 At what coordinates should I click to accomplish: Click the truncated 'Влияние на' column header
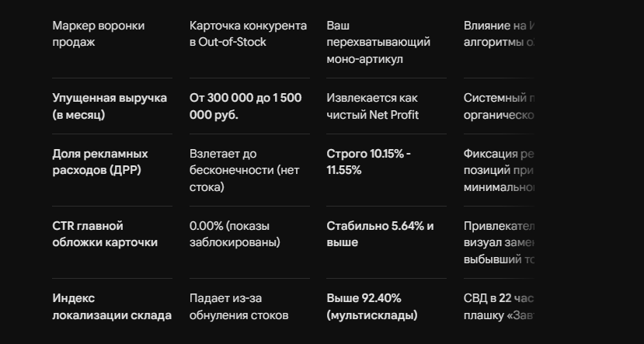click(x=499, y=34)
